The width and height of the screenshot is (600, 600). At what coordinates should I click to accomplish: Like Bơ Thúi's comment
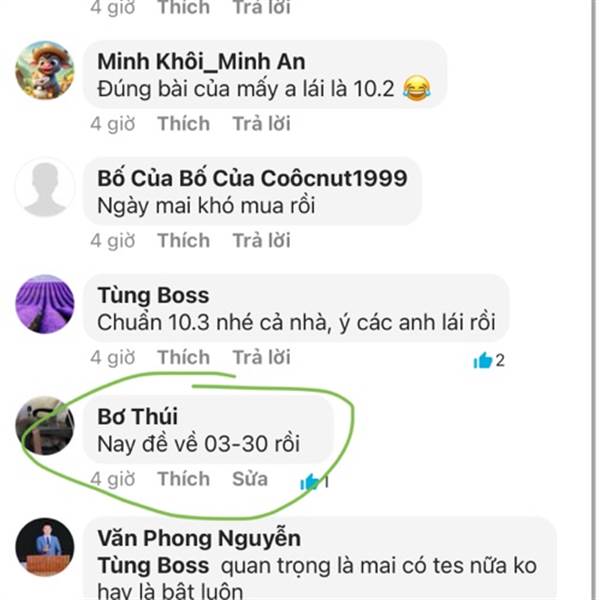click(184, 479)
